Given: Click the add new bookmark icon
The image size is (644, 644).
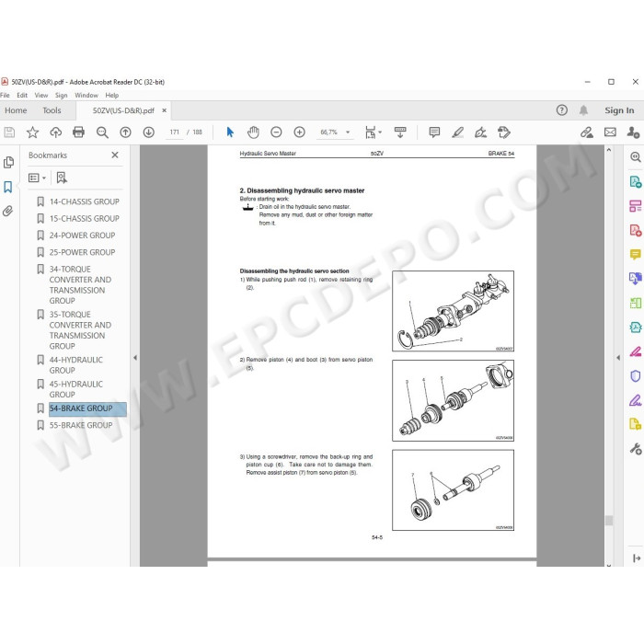Looking at the screenshot, I should coord(62,178).
